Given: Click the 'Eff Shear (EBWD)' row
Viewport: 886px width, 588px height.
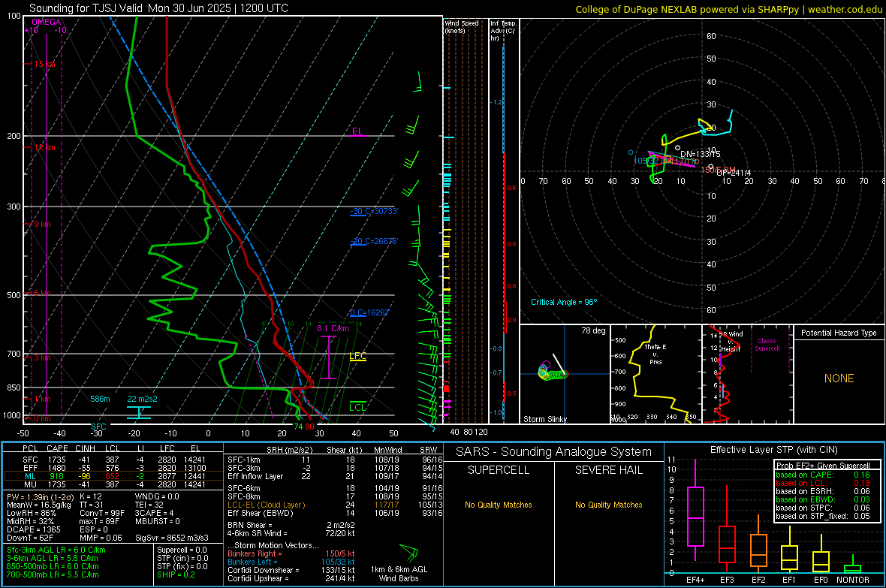Looking at the screenshot, I should 335,513.
